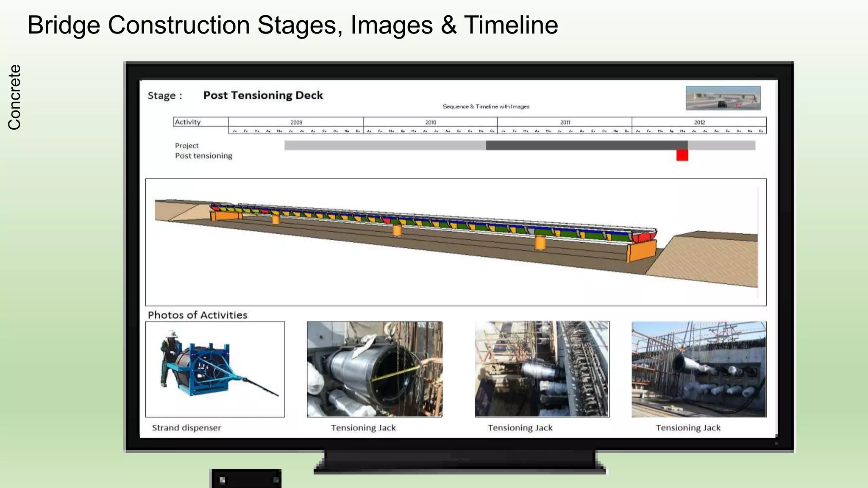Open the rightmost Tensioning Jack photo
The height and width of the screenshot is (488, 868).
tap(698, 369)
